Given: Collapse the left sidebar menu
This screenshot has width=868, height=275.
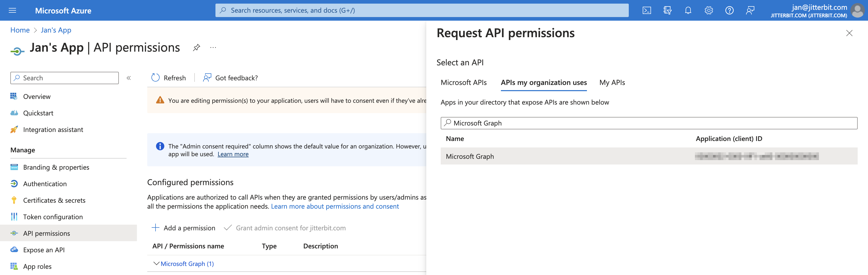Looking at the screenshot, I should click(129, 78).
